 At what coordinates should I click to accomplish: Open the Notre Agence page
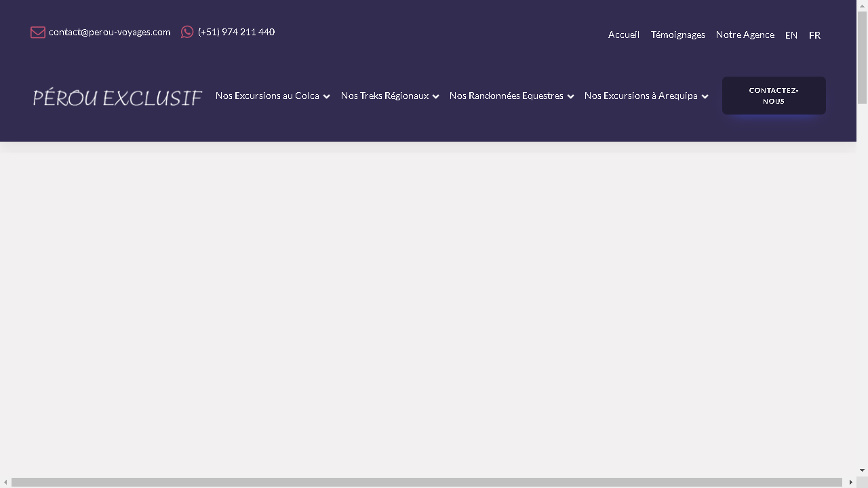point(745,35)
